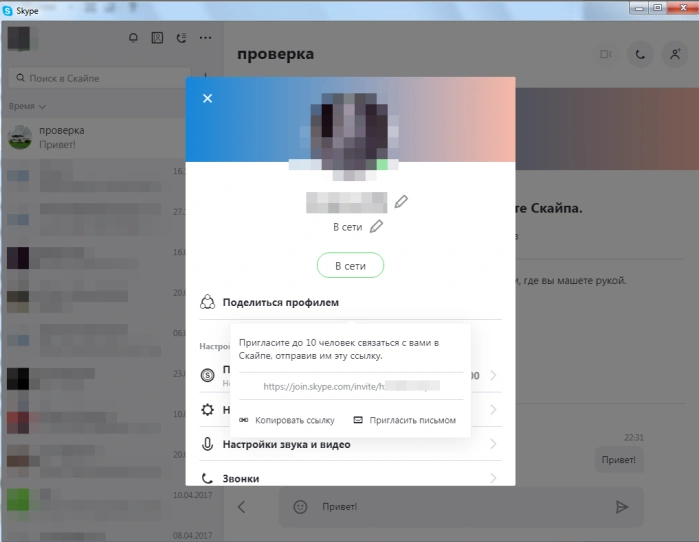Open Поделиться профилем
This screenshot has height=542, width=699.
(350, 302)
